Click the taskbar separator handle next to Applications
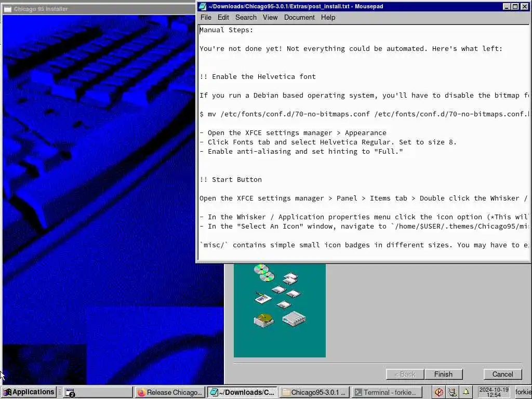532x399 pixels. (x=60, y=392)
